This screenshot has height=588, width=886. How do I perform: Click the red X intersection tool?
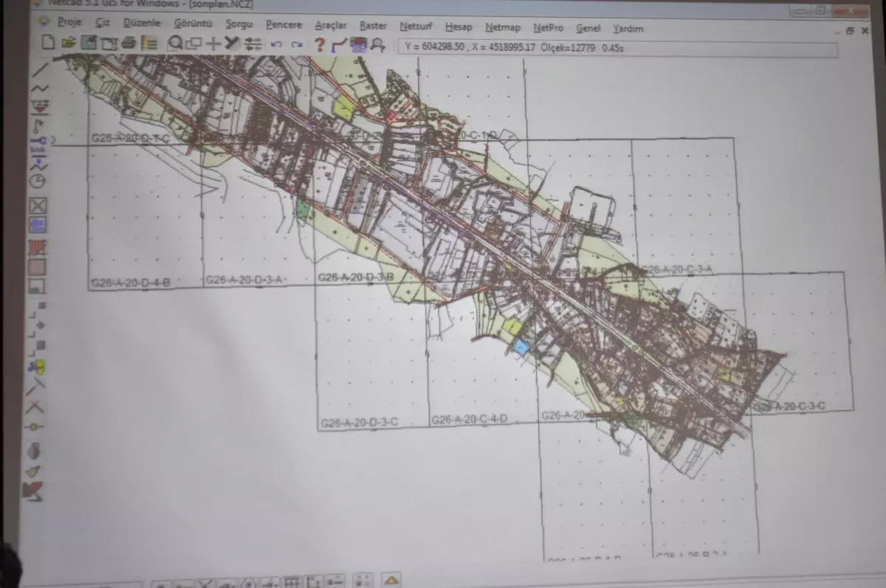click(35, 407)
